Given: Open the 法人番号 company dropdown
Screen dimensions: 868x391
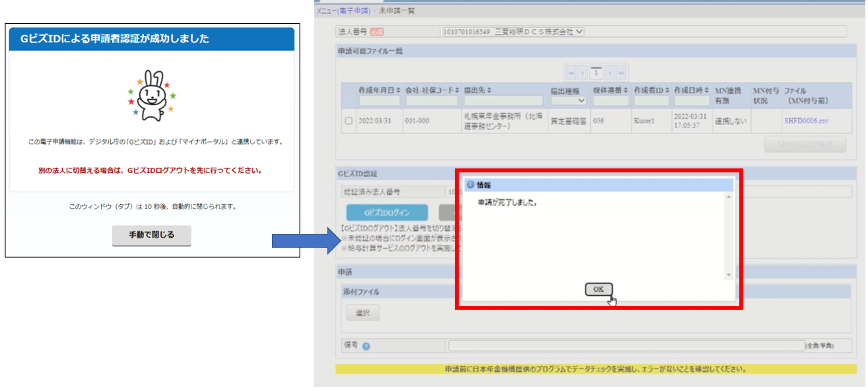Looking at the screenshot, I should coord(514,32).
